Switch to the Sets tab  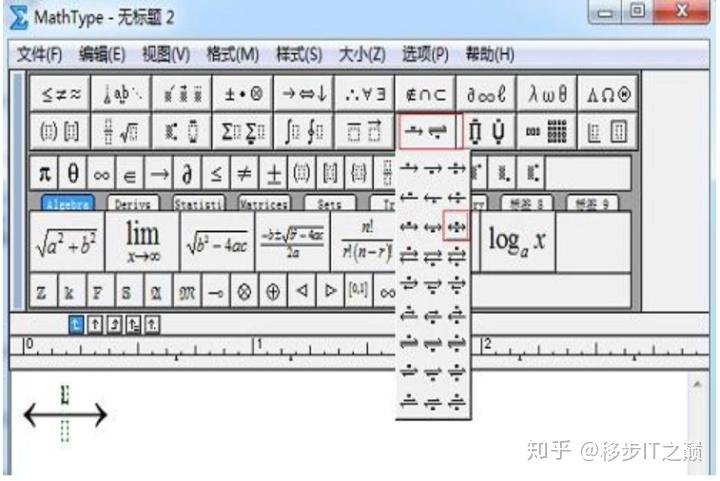pos(330,203)
